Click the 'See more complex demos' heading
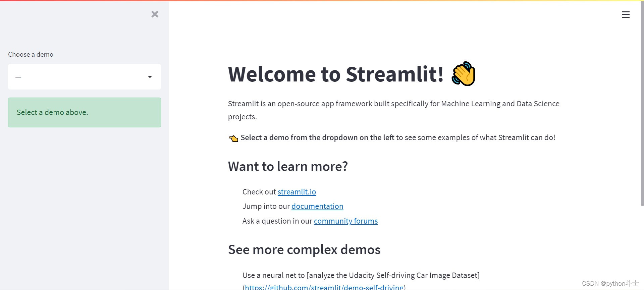The image size is (644, 290). pyautogui.click(x=304, y=249)
